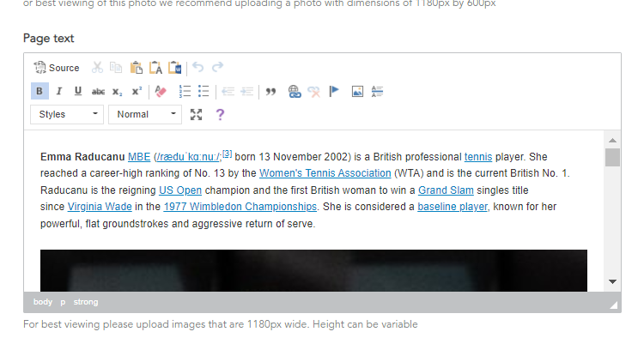Insert block quote

click(x=270, y=91)
